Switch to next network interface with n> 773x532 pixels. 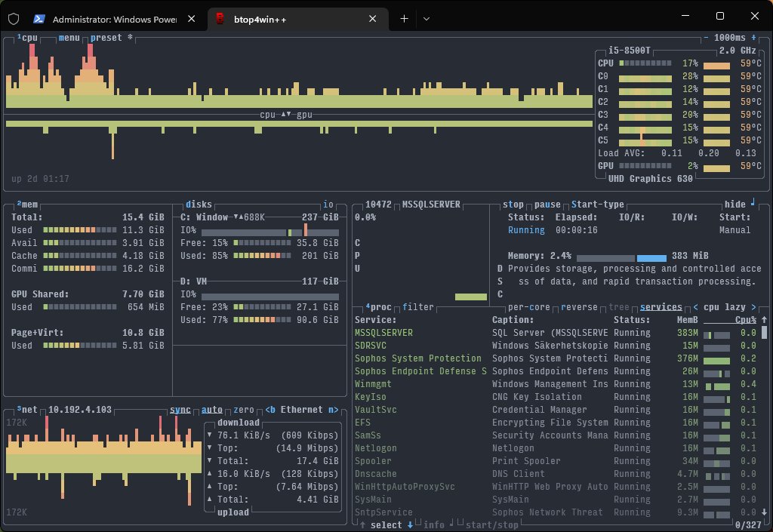pyautogui.click(x=334, y=409)
